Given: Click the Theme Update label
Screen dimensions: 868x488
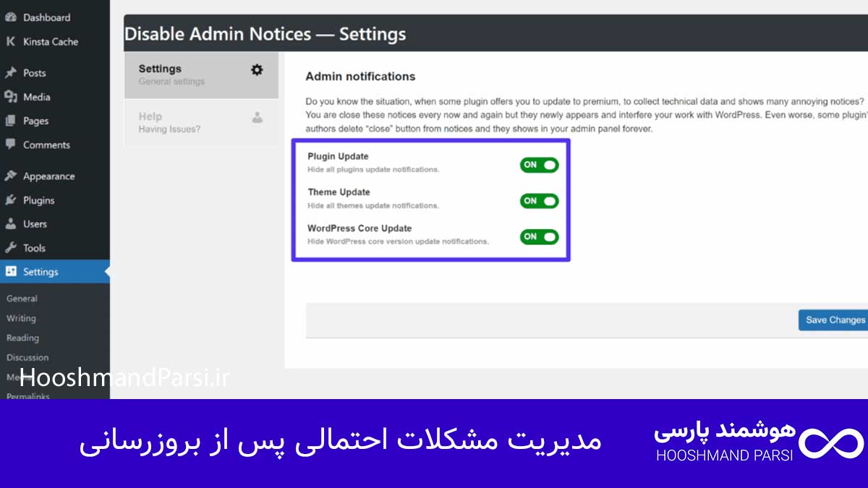Looking at the screenshot, I should (x=339, y=192).
